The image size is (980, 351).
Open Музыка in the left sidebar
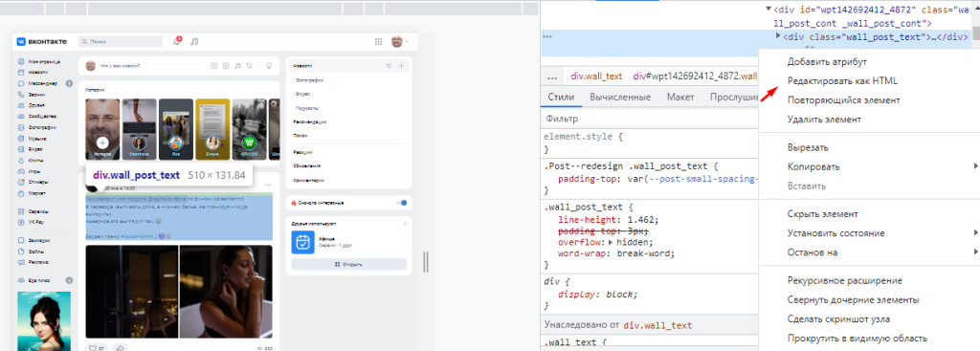[x=33, y=138]
